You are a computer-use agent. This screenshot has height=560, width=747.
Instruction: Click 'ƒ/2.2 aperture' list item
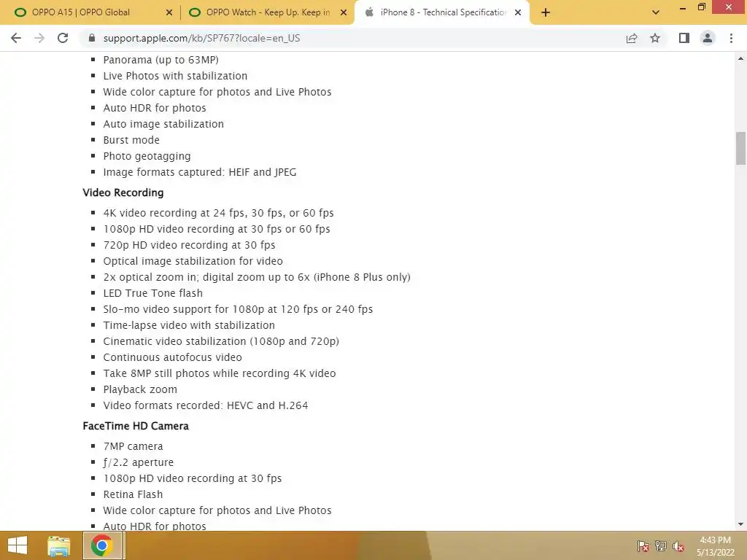click(x=138, y=462)
